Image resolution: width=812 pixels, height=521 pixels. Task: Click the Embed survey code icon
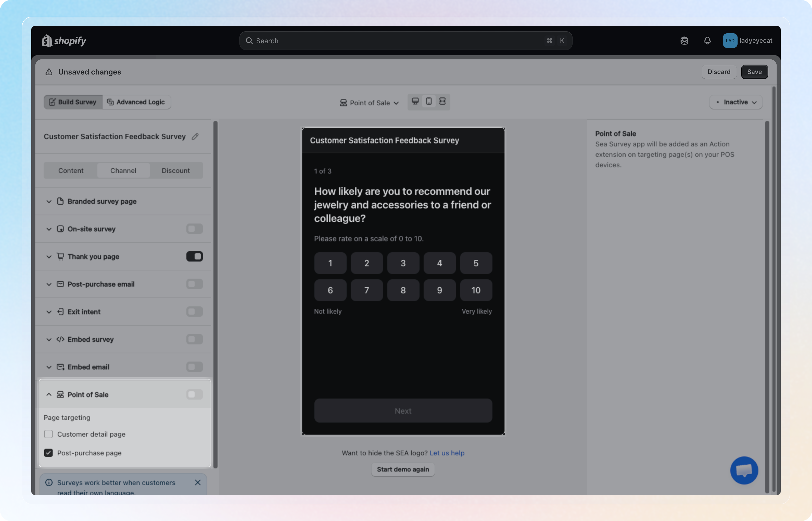[x=60, y=339]
